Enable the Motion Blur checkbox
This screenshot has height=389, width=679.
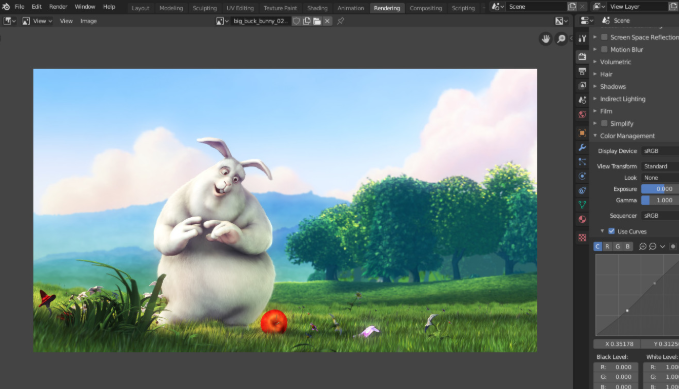tap(604, 49)
